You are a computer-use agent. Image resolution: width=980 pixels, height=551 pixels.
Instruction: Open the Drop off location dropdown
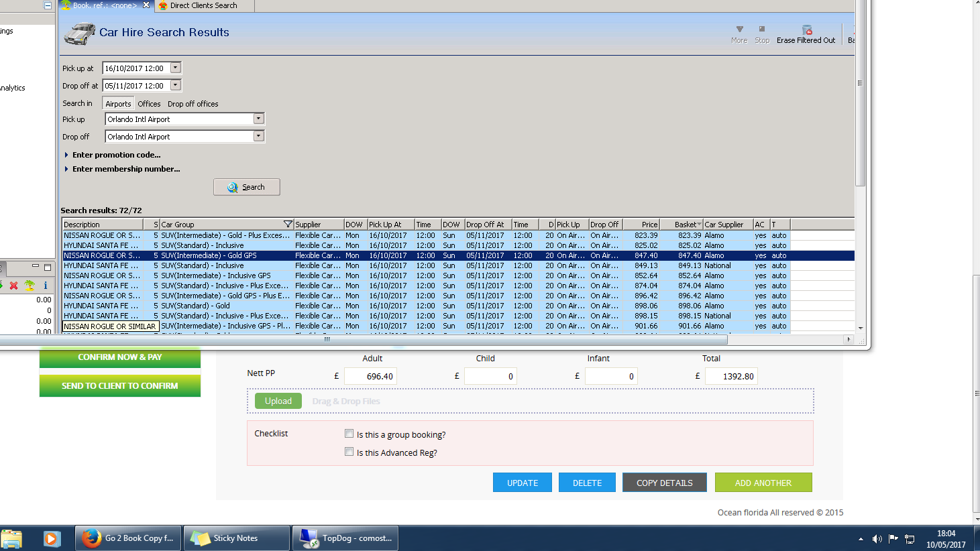258,136
